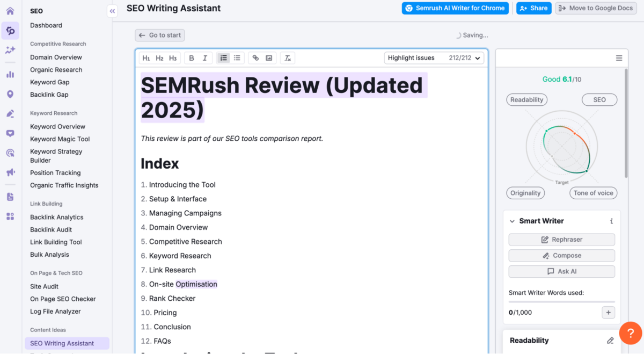This screenshot has height=354, width=644.
Task: Open Organic Research in sidebar
Action: coord(56,70)
